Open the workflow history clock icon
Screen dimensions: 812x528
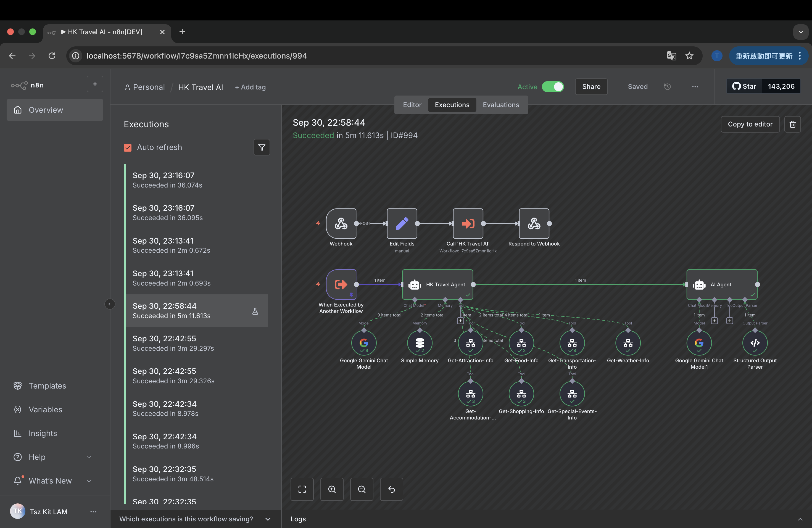667,87
